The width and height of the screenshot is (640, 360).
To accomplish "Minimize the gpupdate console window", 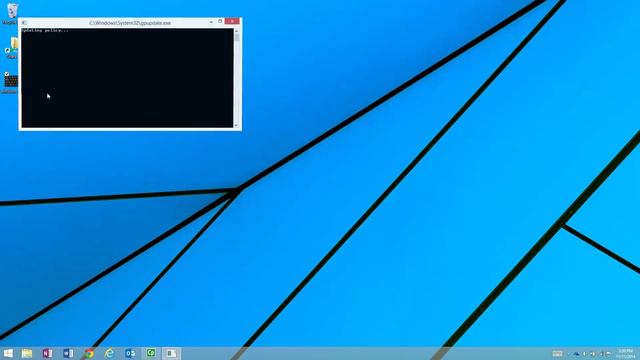I will [211, 22].
